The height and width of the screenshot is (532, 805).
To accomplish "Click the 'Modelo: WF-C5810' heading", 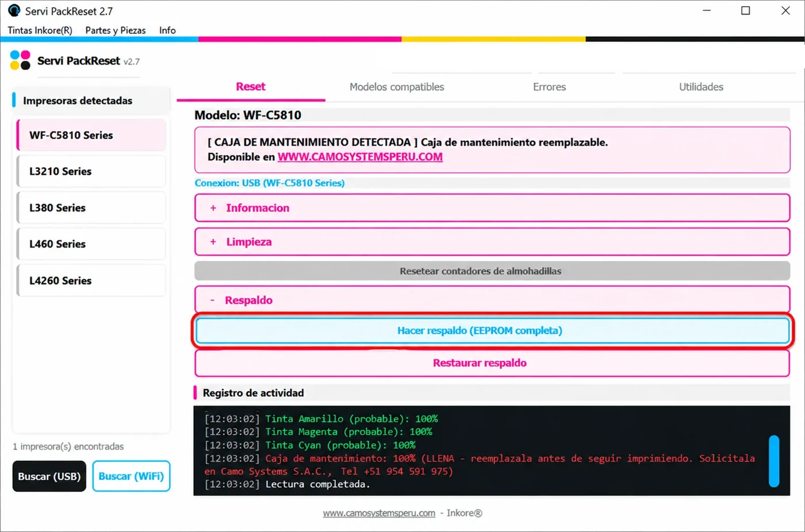I will pyautogui.click(x=248, y=115).
